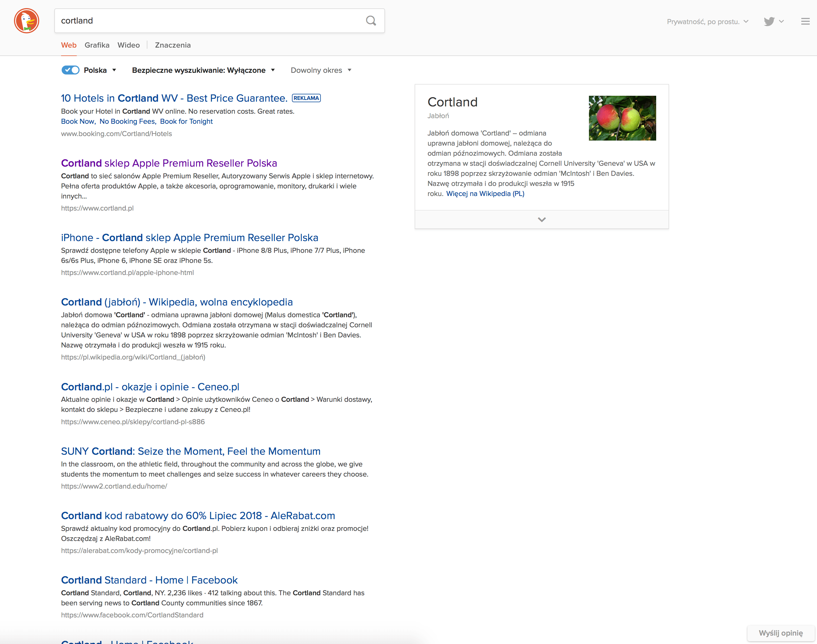Image resolution: width=817 pixels, height=644 pixels.
Task: Click the Book Now sublink
Action: (x=78, y=122)
